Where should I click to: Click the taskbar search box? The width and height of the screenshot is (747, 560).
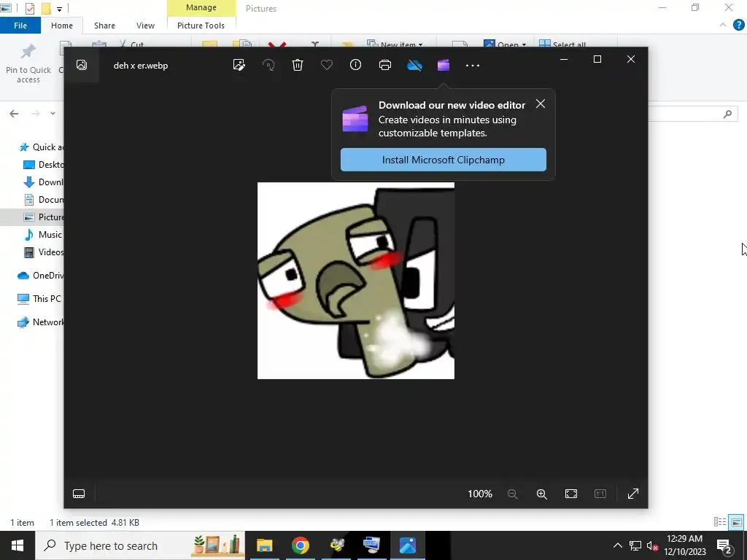(x=141, y=545)
